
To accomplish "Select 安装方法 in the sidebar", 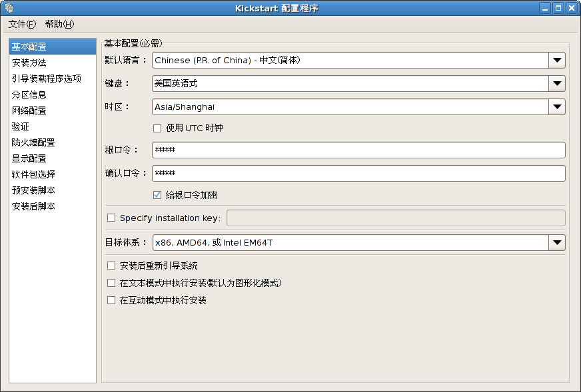I will coord(53,63).
